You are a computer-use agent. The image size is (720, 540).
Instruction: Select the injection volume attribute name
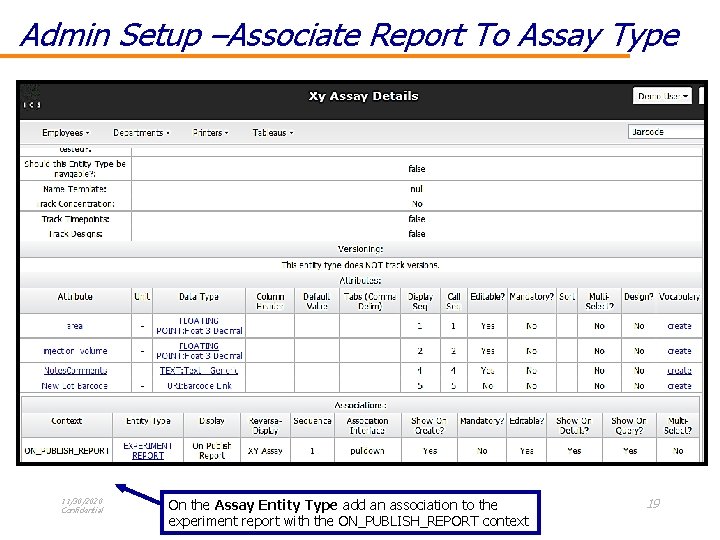pos(75,351)
